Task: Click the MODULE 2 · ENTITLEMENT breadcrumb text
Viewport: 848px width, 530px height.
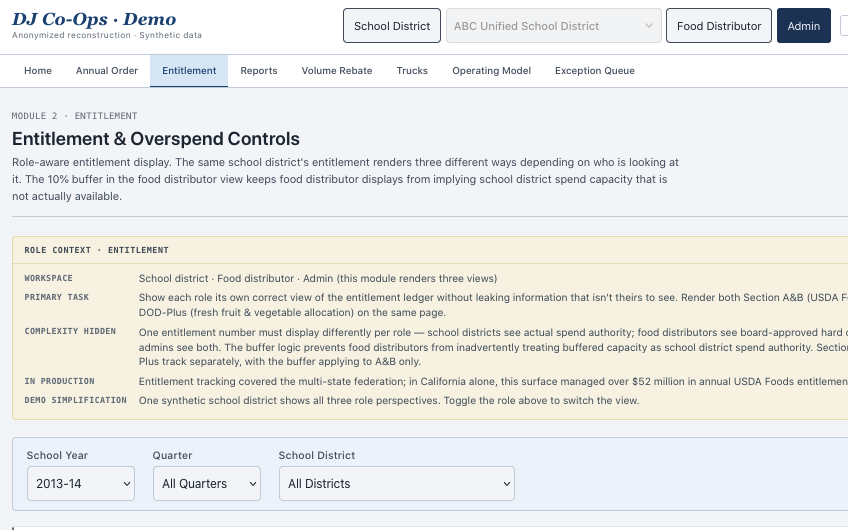Action: (x=75, y=116)
